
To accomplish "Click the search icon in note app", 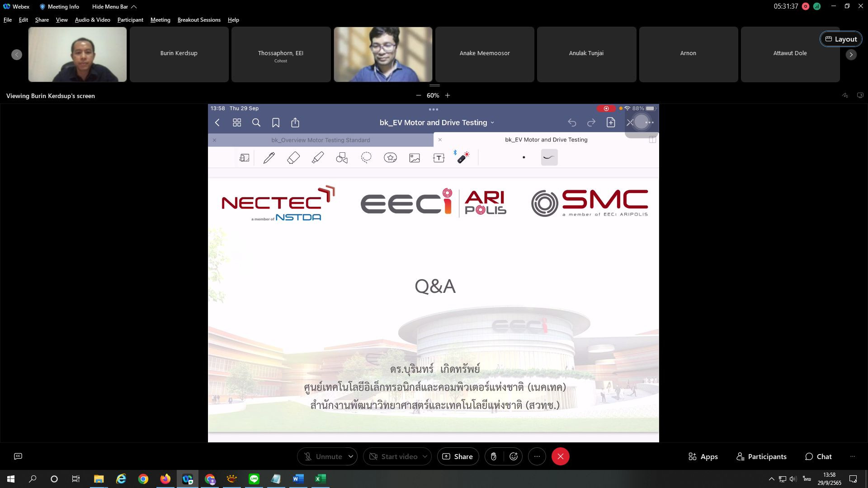I will [x=256, y=122].
